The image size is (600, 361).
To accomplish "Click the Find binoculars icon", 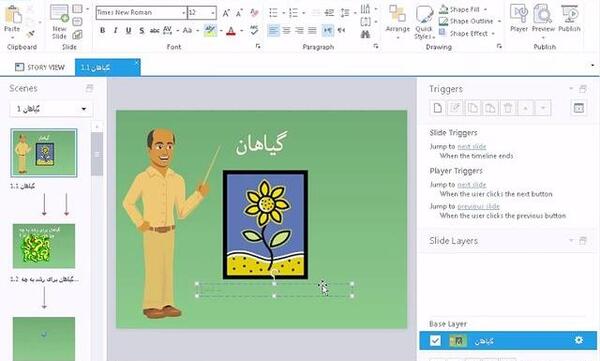I will click(365, 34).
